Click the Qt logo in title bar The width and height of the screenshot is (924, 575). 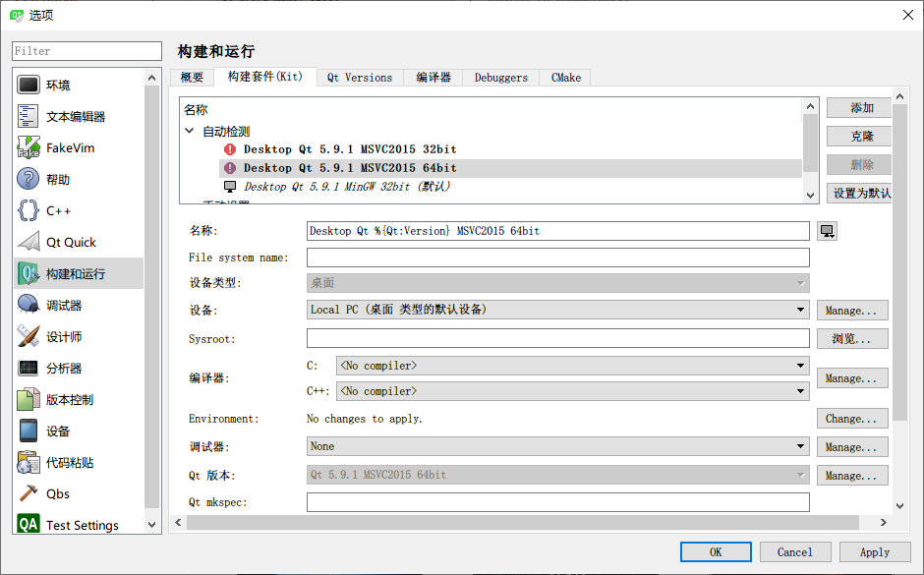[17, 15]
